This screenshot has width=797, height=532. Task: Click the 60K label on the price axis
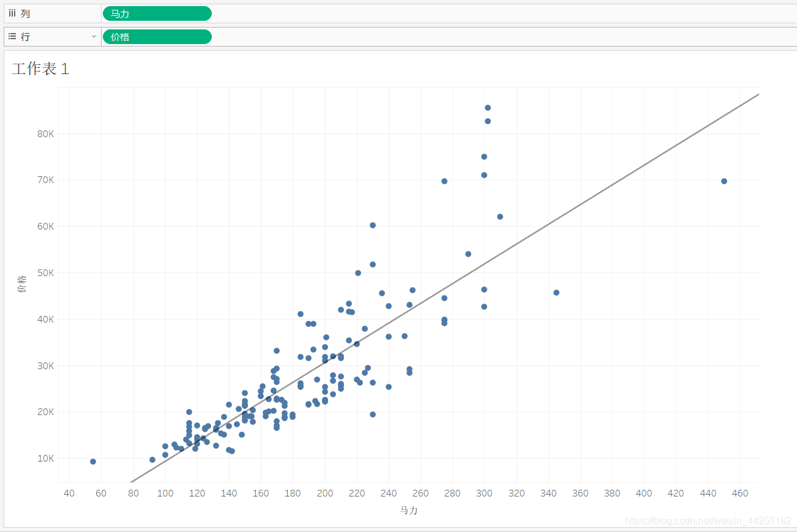point(47,227)
